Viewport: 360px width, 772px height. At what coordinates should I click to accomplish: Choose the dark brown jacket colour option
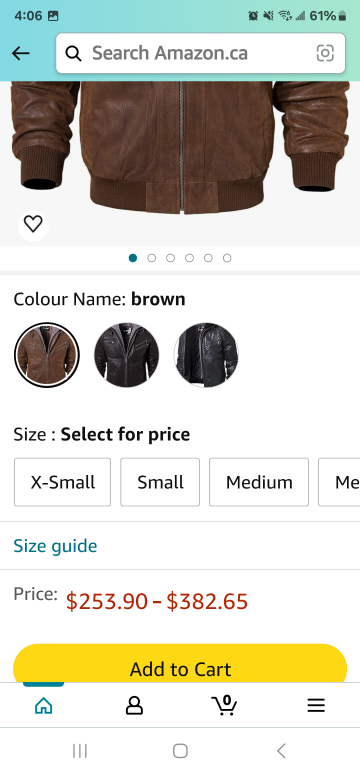tap(127, 355)
